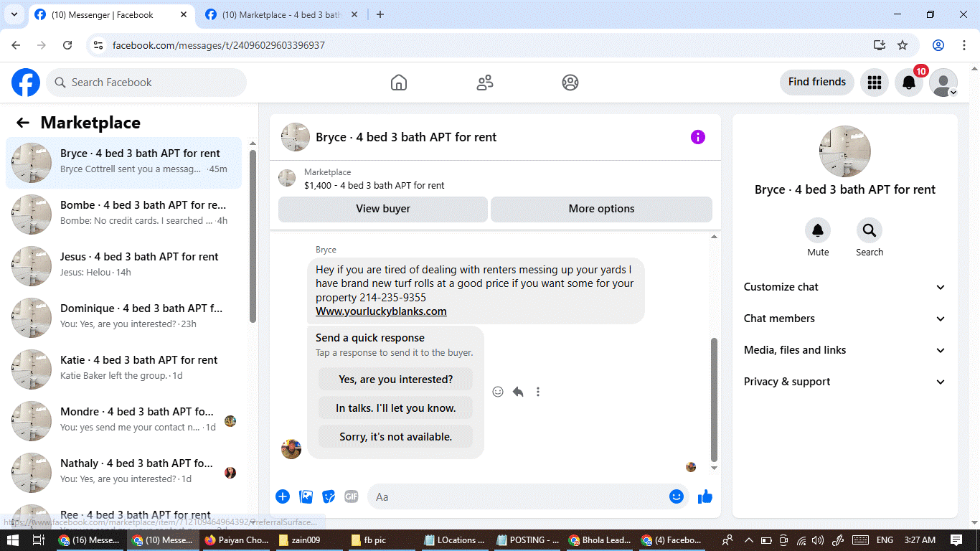Screen dimensions: 980x551
Task: Open the notifications bell with 10 badge
Action: coord(909,83)
